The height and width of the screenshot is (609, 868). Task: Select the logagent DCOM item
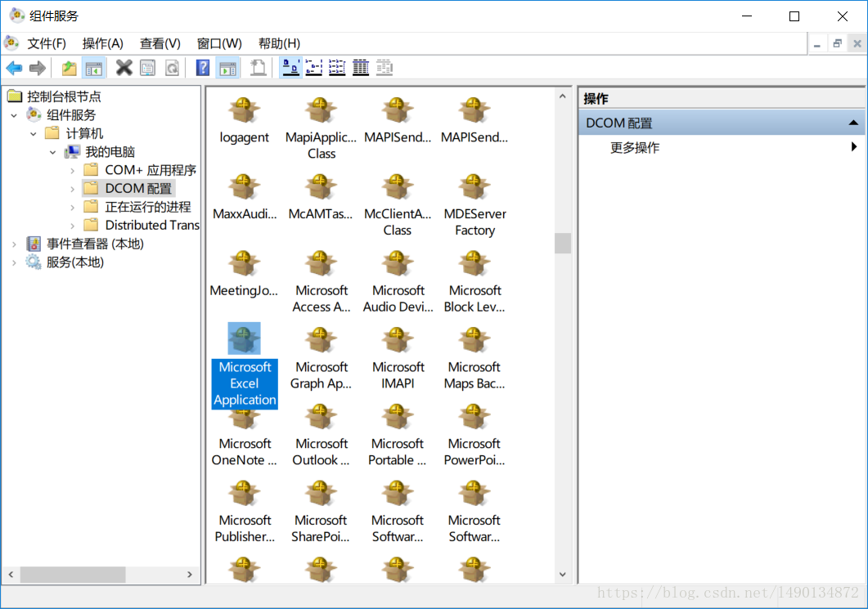[244, 121]
